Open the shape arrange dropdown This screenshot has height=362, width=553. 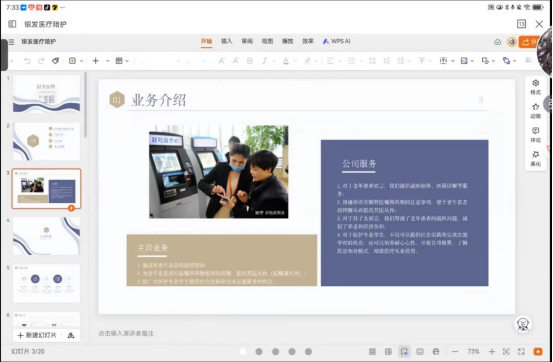tap(509, 61)
